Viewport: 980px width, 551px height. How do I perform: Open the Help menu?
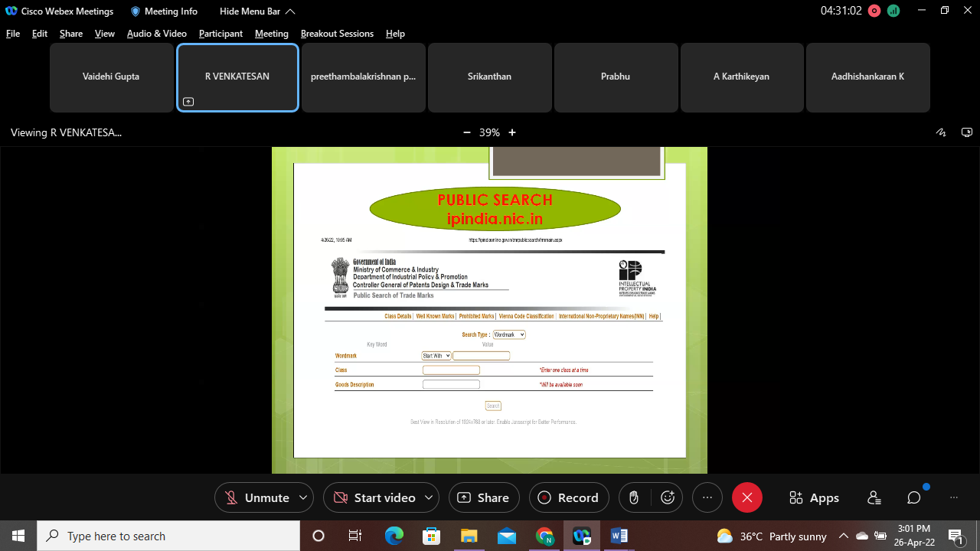(x=395, y=34)
